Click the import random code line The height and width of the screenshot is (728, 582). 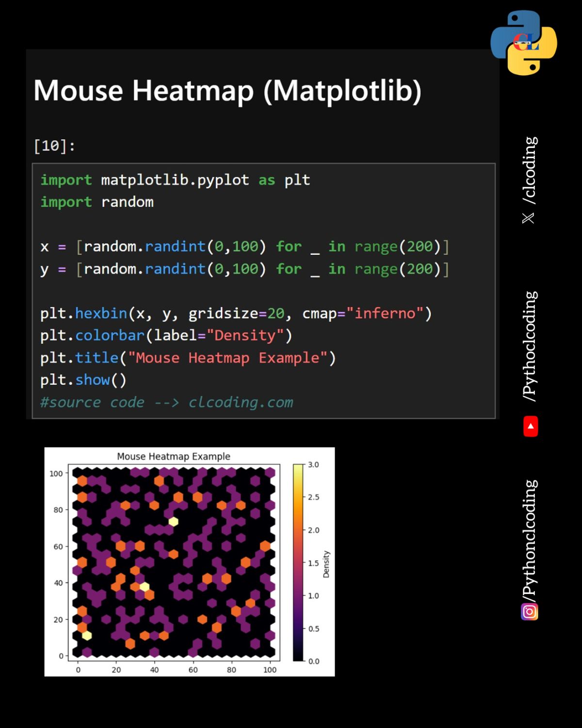point(97,202)
